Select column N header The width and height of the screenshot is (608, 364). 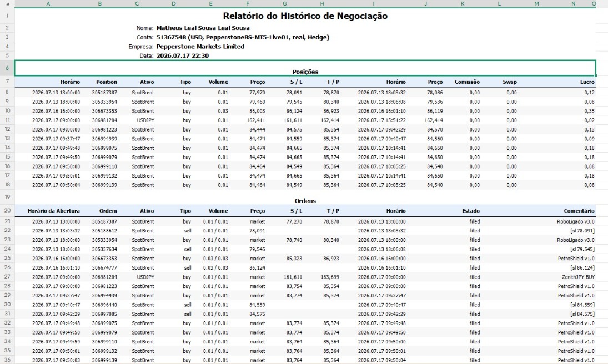[573, 3]
